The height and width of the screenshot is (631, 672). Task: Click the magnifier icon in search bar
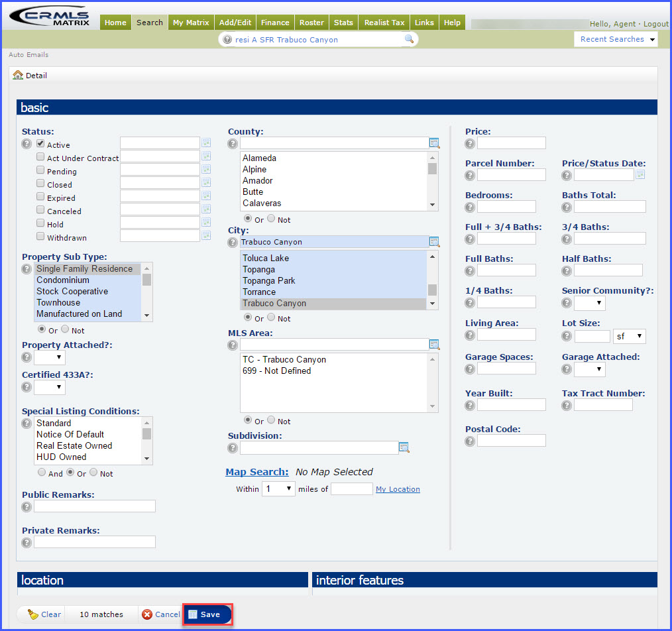point(409,40)
